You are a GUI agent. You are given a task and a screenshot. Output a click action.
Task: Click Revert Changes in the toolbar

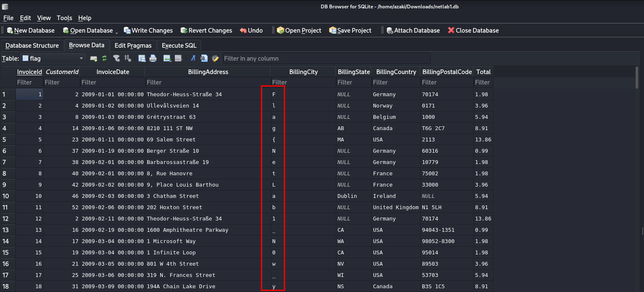coord(206,31)
